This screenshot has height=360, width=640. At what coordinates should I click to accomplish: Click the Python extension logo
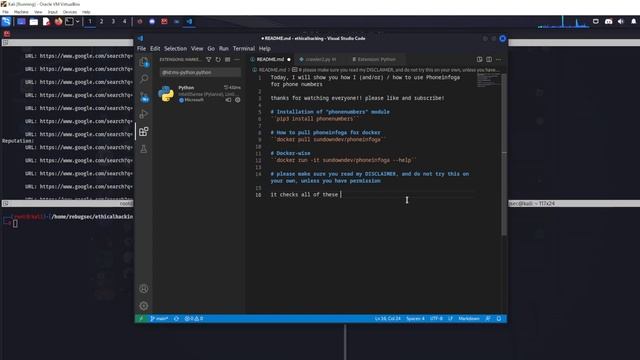click(166, 93)
